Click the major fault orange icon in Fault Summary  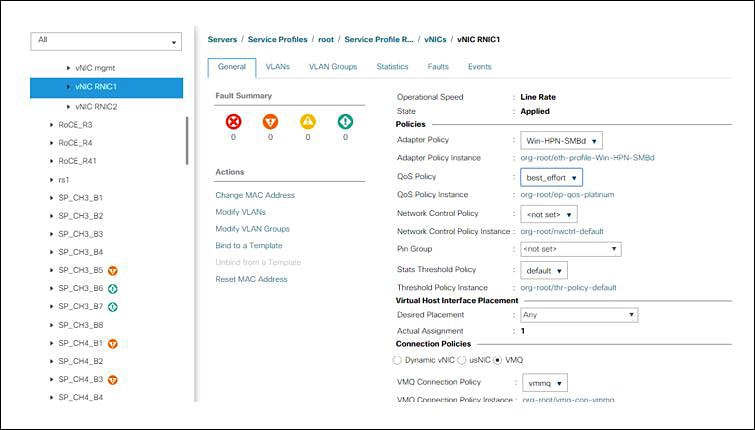tap(271, 122)
